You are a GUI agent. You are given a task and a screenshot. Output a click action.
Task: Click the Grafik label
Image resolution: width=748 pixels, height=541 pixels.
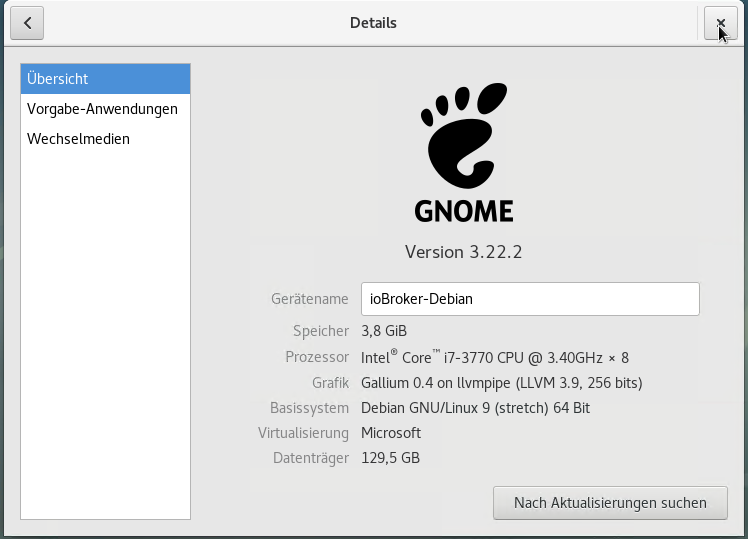pos(330,383)
